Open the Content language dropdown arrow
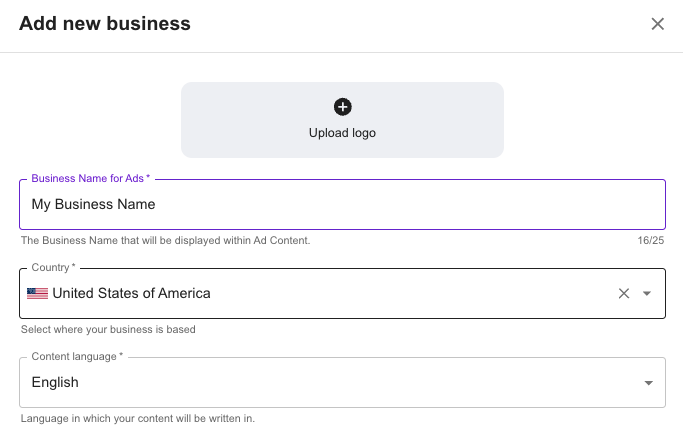Viewport: 683px width, 442px height. 648,383
